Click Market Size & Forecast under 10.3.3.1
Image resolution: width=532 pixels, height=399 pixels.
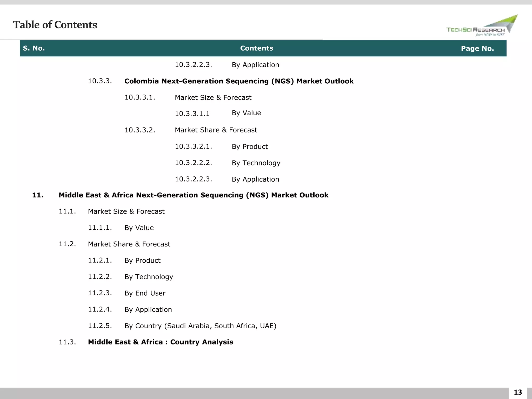click(x=213, y=98)
